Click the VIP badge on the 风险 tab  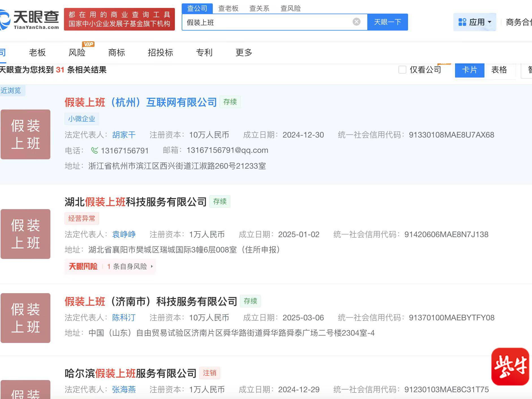[x=88, y=44]
